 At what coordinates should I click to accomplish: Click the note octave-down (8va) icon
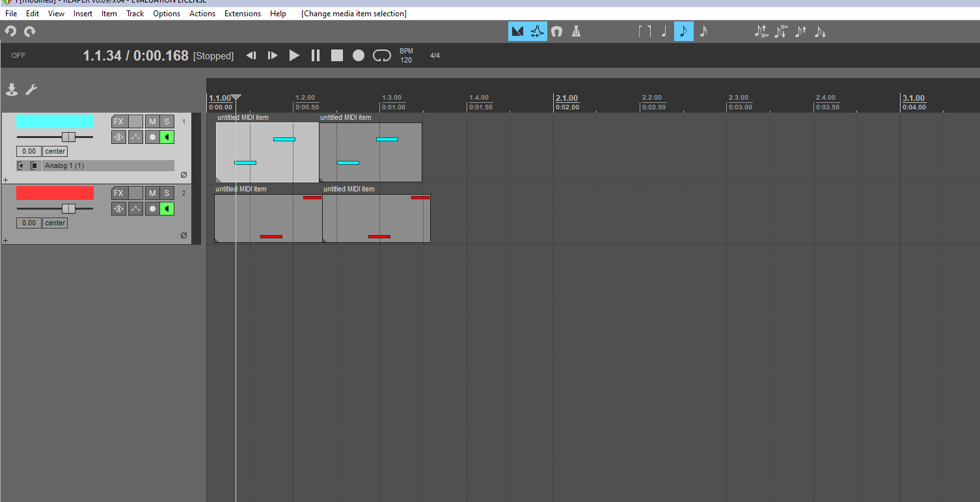(781, 31)
